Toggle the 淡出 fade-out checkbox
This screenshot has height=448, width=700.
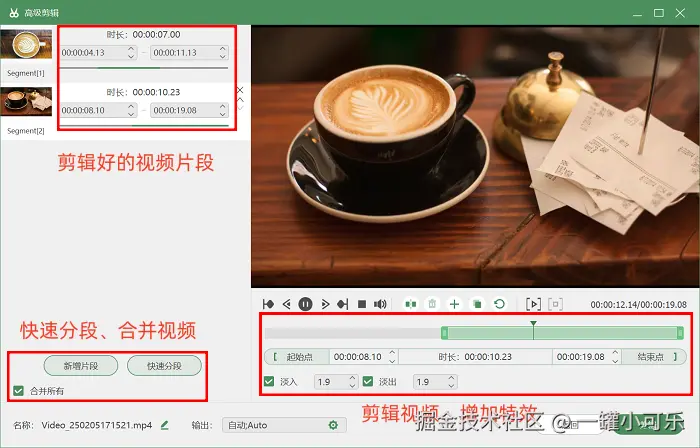(x=368, y=382)
